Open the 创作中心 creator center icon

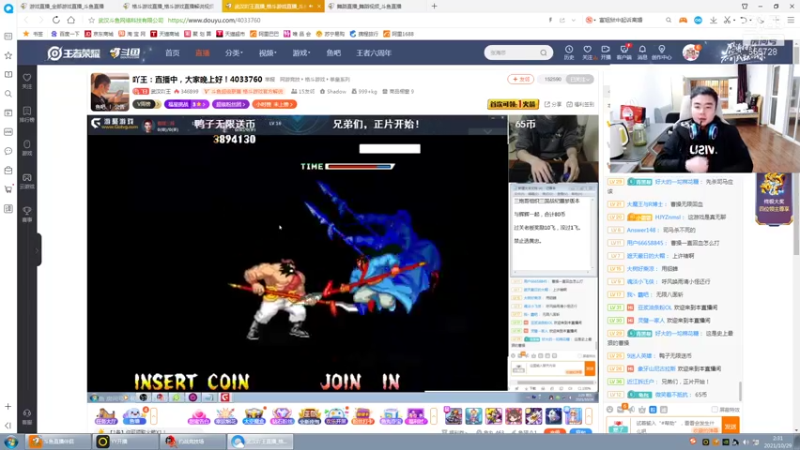pyautogui.click(x=661, y=52)
